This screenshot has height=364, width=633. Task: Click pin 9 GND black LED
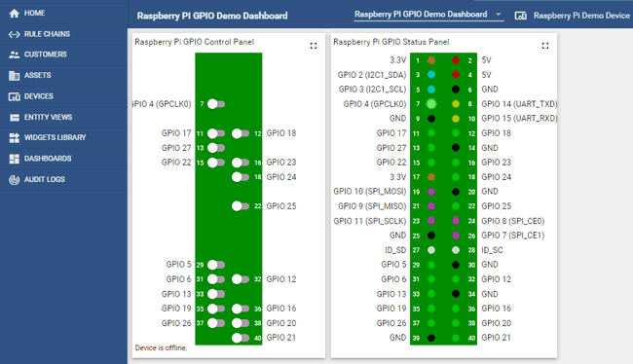coord(431,119)
